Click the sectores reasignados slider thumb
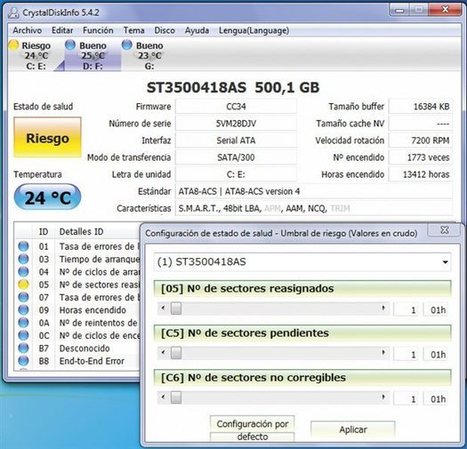This screenshot has width=467, height=449. [x=176, y=309]
